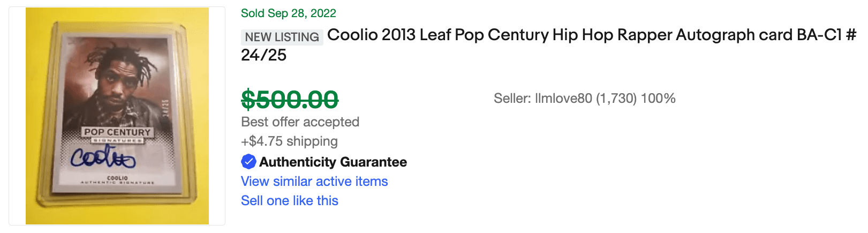This screenshot has width=868, height=233.
Task: Select the Authenticity Guarantee label text
Action: [x=333, y=162]
